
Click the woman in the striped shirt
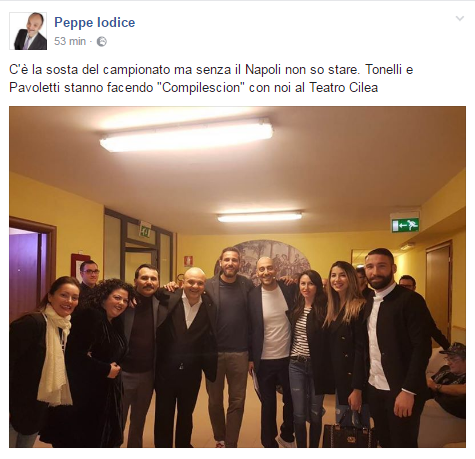pos(305,358)
